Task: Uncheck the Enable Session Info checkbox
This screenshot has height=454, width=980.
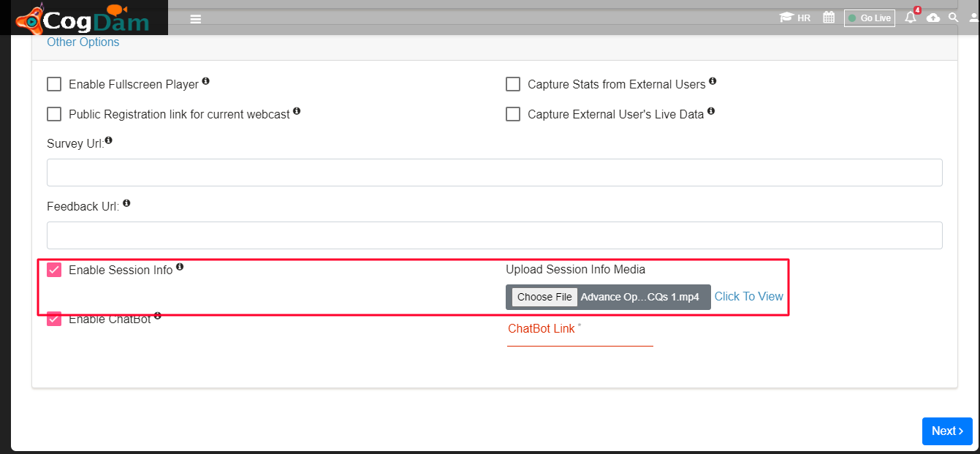Action: (x=54, y=270)
